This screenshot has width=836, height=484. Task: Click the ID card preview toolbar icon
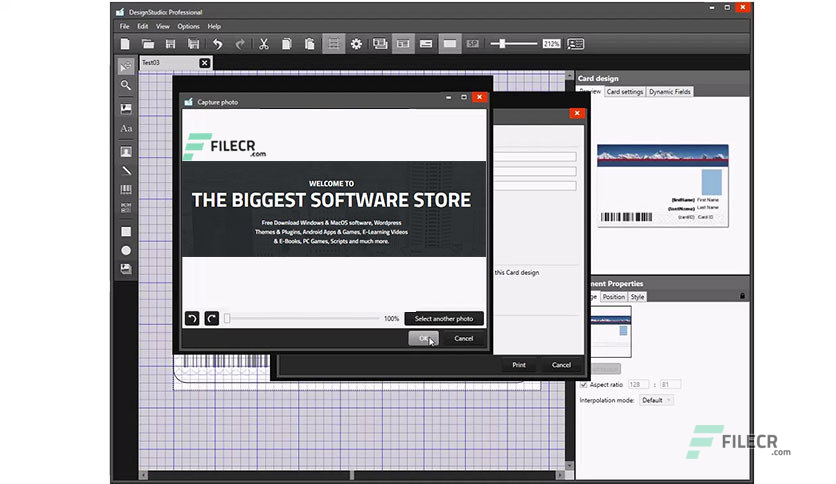coord(576,44)
